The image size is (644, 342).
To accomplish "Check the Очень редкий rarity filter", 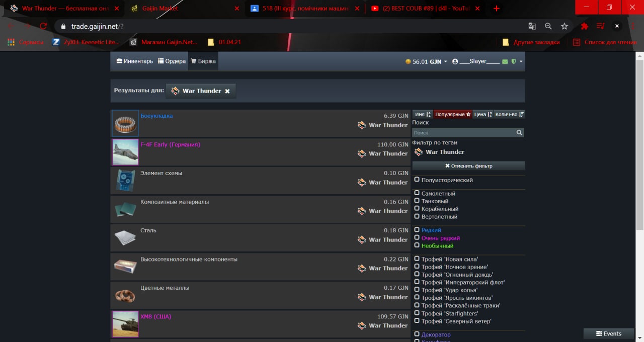I will (417, 237).
